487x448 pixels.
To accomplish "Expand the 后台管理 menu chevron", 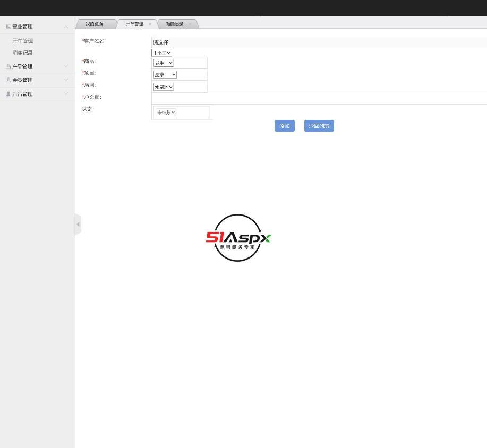I will (x=66, y=93).
